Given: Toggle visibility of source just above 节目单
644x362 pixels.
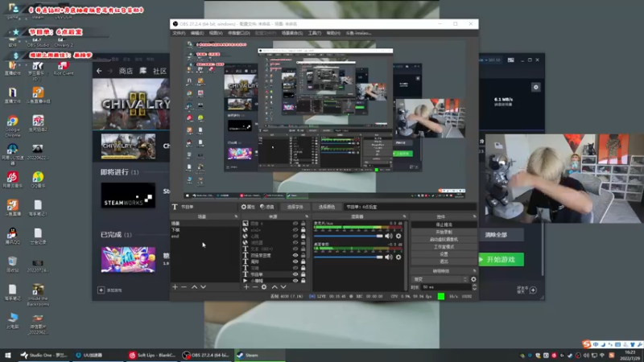Looking at the screenshot, I should click(x=295, y=268).
